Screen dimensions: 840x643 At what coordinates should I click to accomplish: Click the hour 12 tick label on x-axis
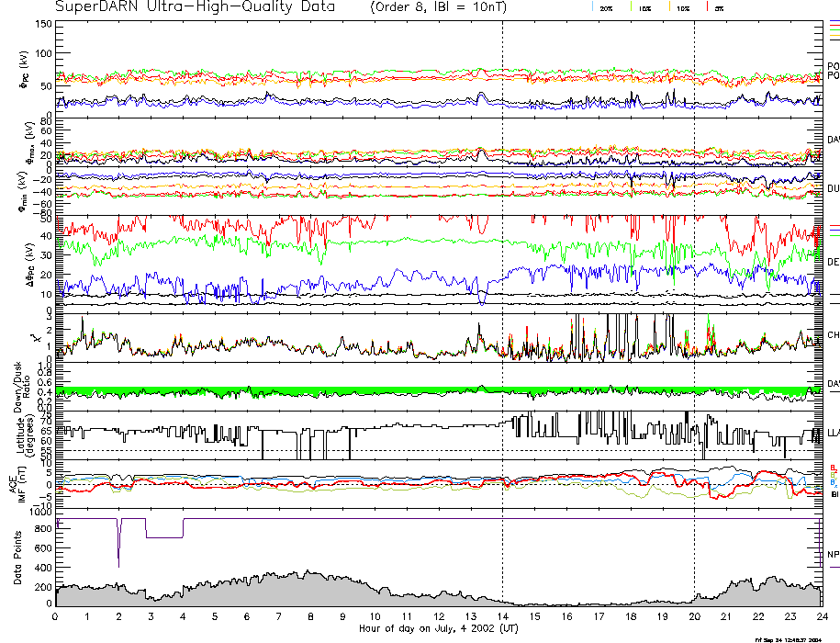(439, 617)
